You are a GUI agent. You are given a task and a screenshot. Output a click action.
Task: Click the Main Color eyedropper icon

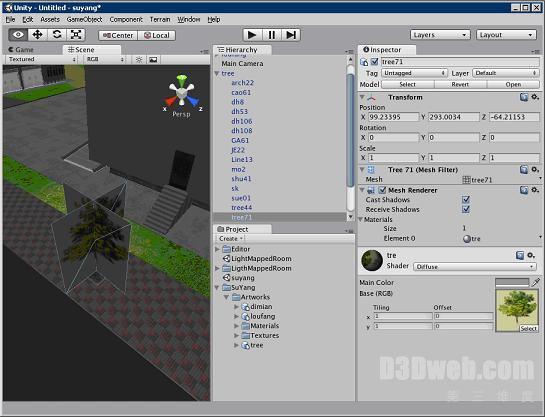tap(535, 282)
